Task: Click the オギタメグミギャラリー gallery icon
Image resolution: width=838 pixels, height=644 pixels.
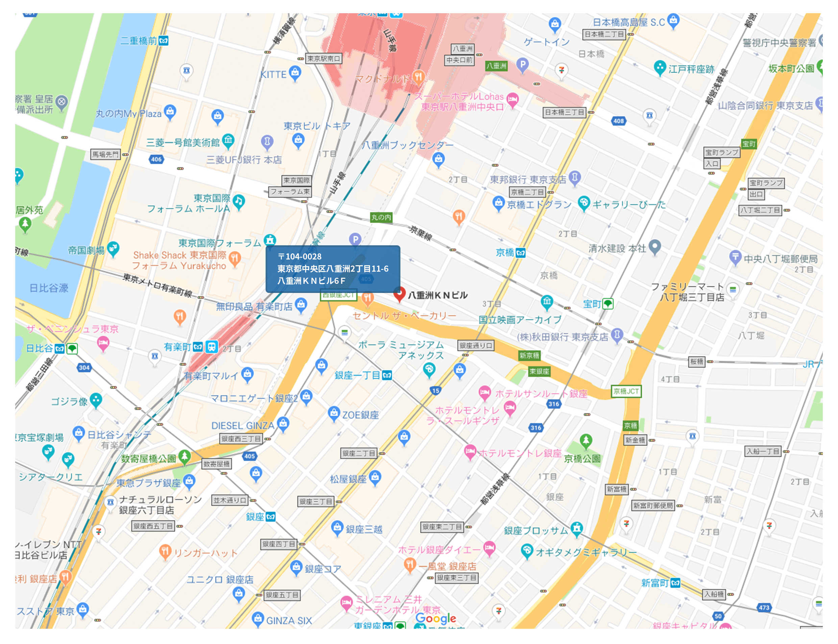Action: click(527, 551)
